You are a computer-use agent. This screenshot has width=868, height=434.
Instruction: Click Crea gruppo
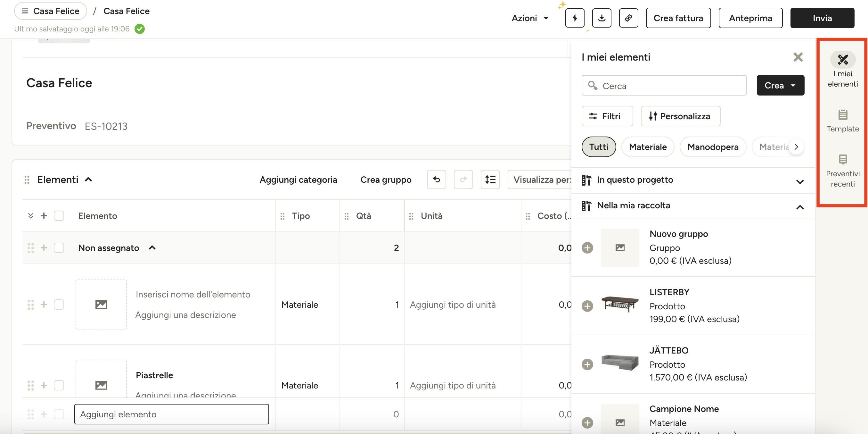386,180
